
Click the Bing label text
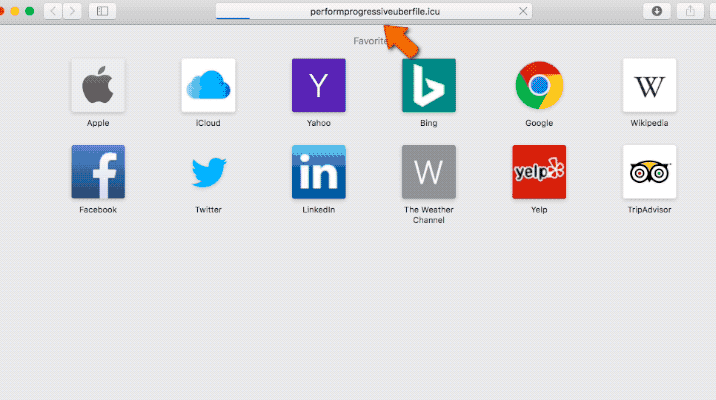pyautogui.click(x=429, y=123)
